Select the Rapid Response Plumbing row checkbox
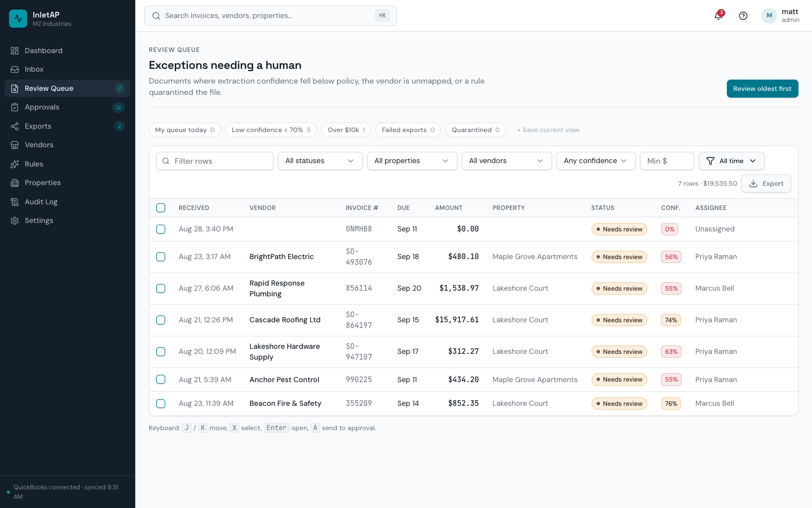 pyautogui.click(x=161, y=288)
